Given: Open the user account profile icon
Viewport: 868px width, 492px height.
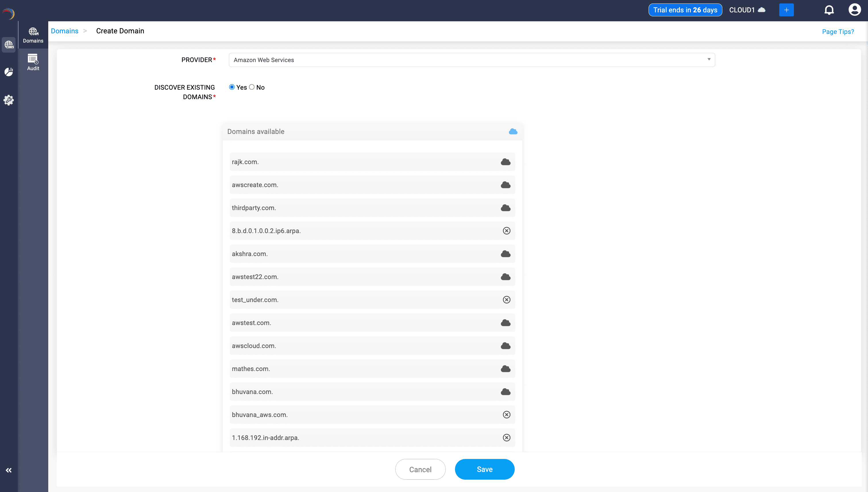Looking at the screenshot, I should pyautogui.click(x=854, y=10).
